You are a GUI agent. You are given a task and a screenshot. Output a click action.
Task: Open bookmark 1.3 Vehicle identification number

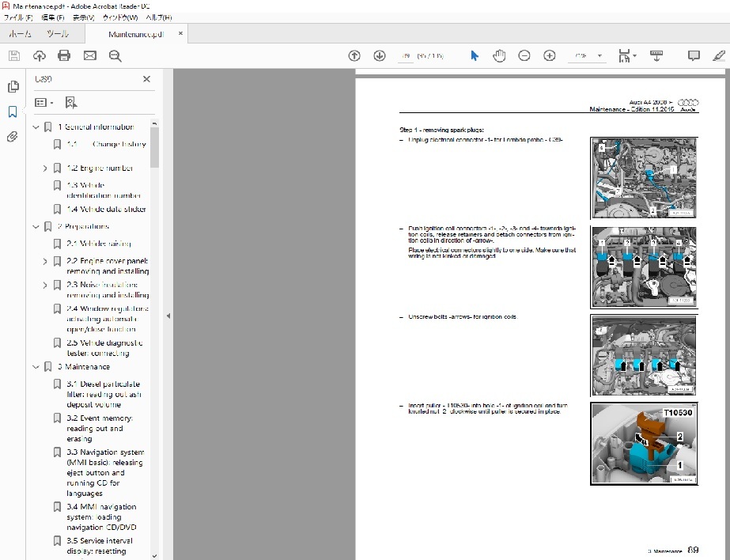pyautogui.click(x=104, y=191)
